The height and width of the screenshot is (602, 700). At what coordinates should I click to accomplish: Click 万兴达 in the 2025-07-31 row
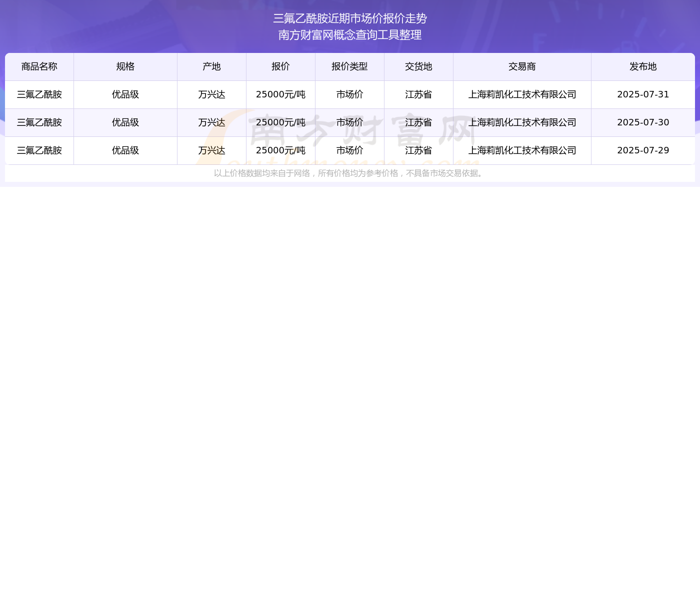211,94
